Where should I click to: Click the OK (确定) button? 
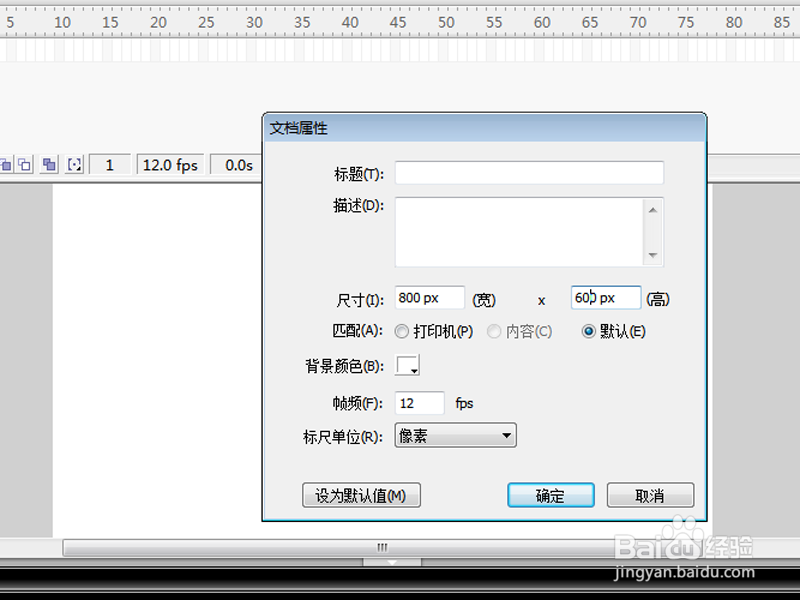click(551, 495)
